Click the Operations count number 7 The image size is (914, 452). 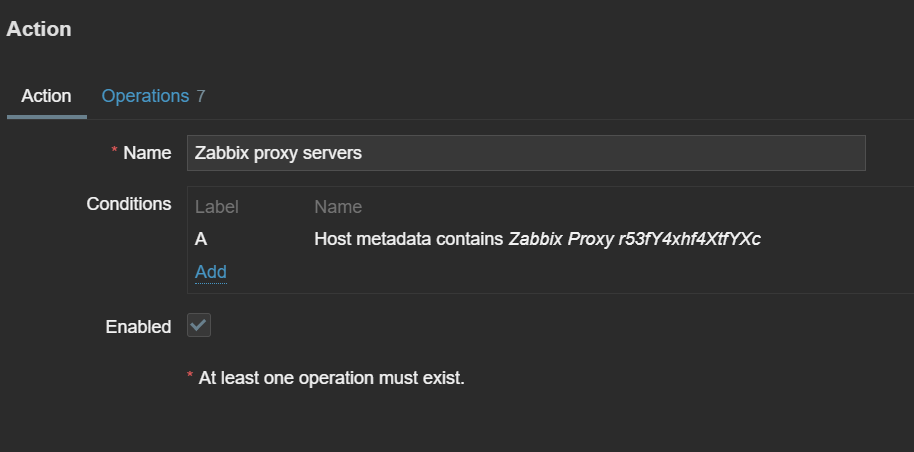[201, 96]
